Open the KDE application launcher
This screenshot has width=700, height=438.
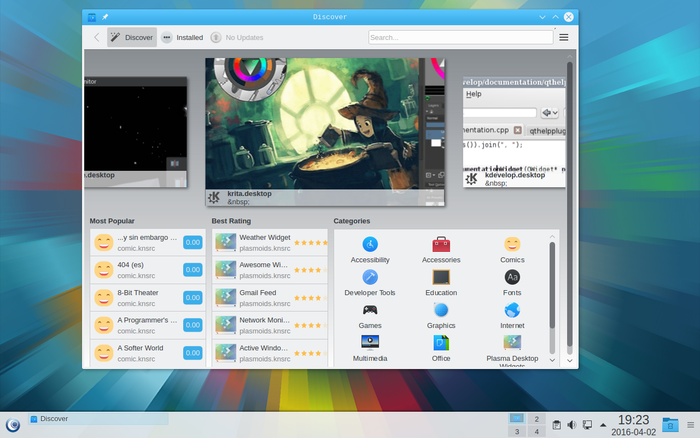[12, 424]
